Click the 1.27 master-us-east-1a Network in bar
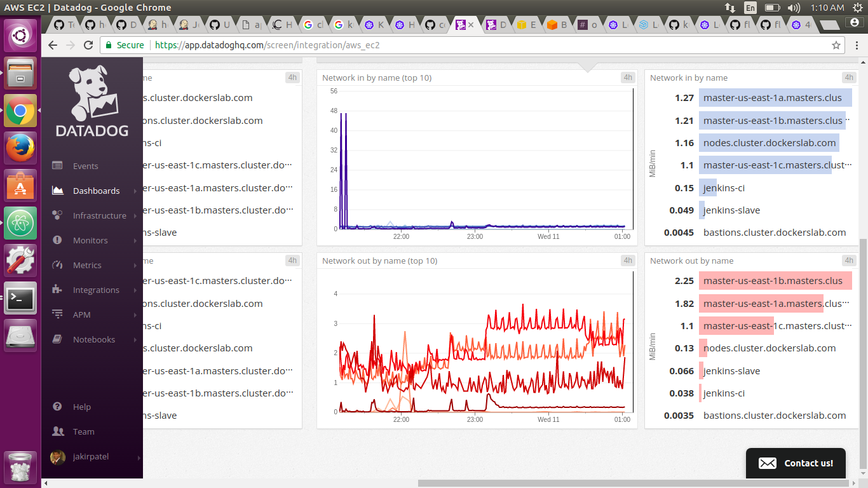Viewport: 868px width, 488px height. (775, 98)
